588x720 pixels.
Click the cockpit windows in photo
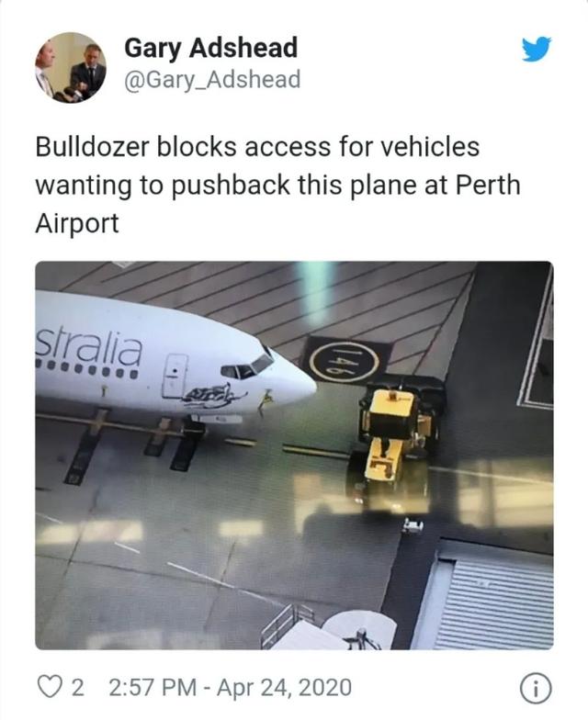coord(248,366)
